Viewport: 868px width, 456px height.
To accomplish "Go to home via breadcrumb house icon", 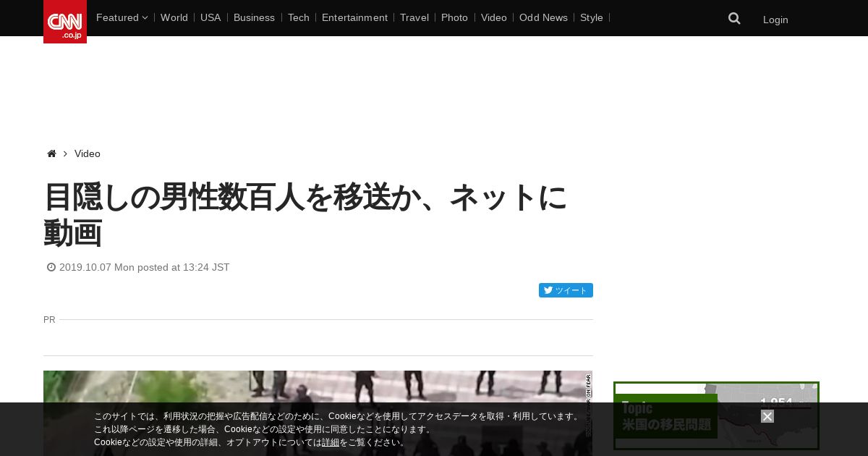I will pyautogui.click(x=51, y=153).
